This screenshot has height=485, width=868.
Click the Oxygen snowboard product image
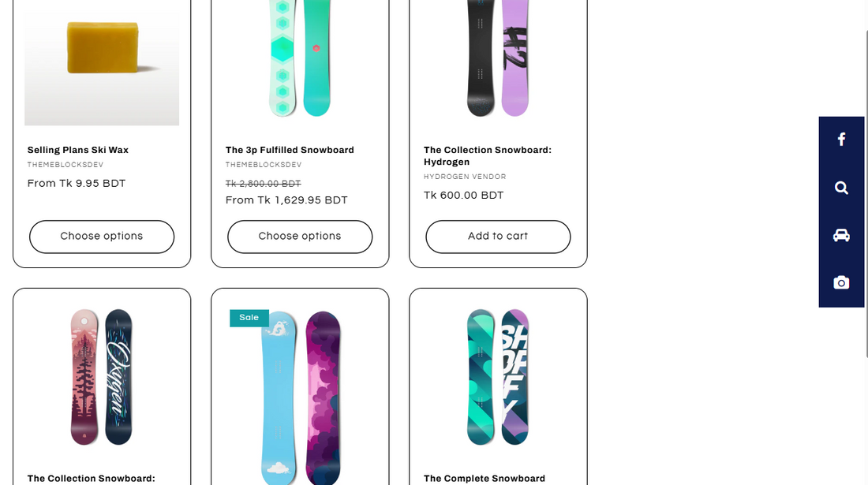(x=102, y=377)
